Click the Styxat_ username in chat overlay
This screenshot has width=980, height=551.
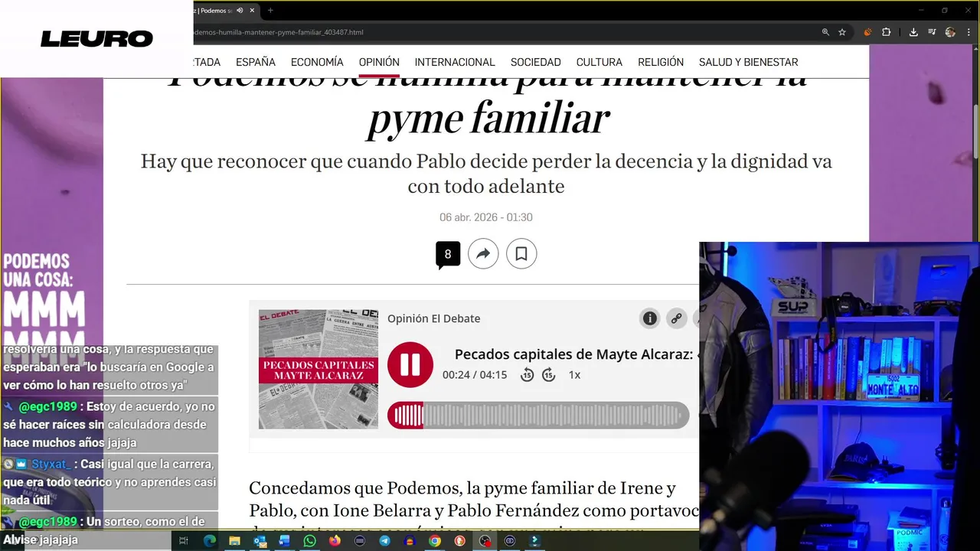pos(52,464)
